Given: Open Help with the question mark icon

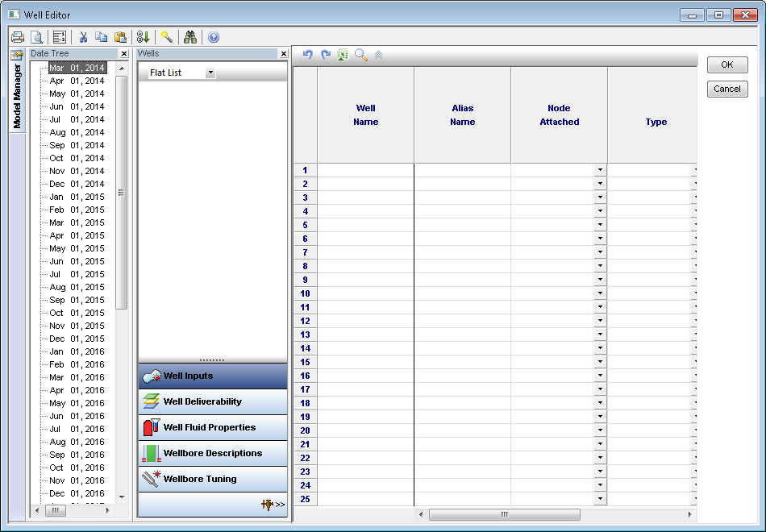Looking at the screenshot, I should tap(214, 37).
